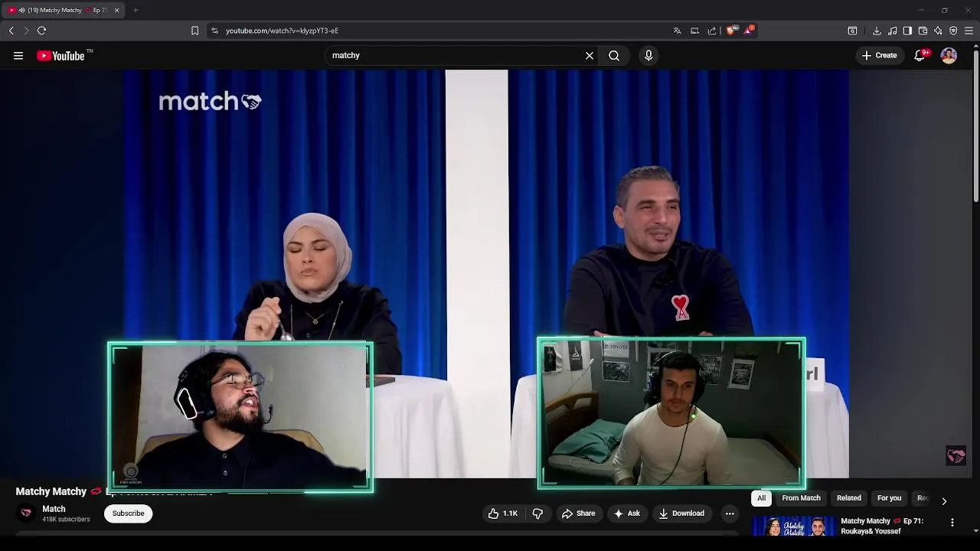
Task: Bookmark this page
Action: [194, 31]
